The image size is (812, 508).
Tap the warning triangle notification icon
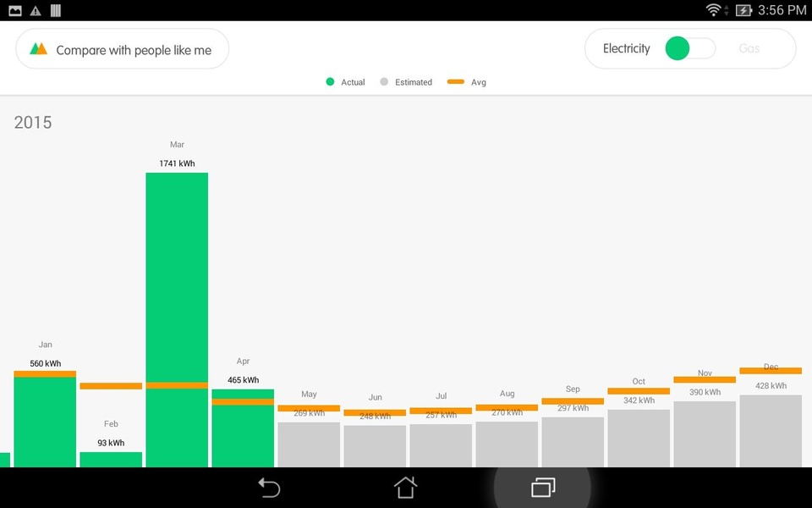[x=36, y=10]
